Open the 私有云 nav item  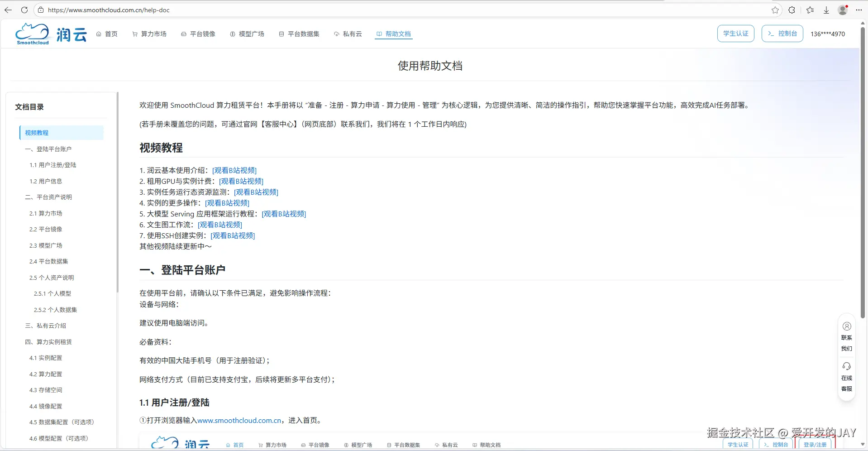(x=348, y=34)
